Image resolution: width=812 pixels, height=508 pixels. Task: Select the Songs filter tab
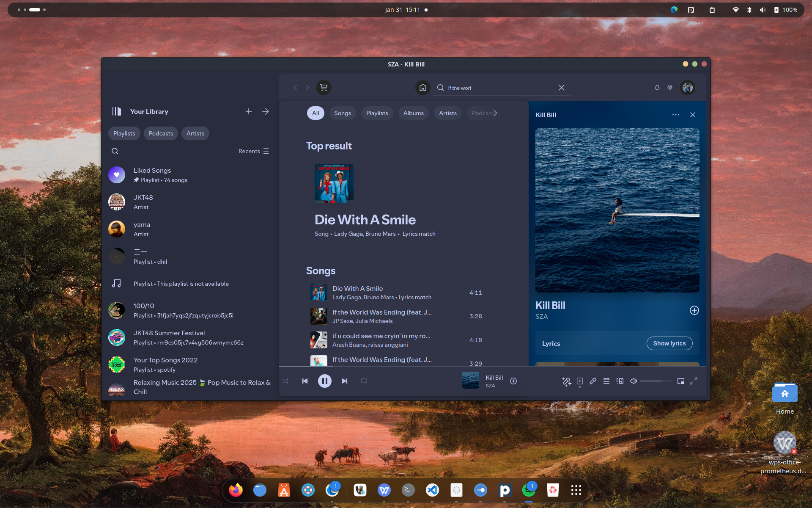point(343,113)
